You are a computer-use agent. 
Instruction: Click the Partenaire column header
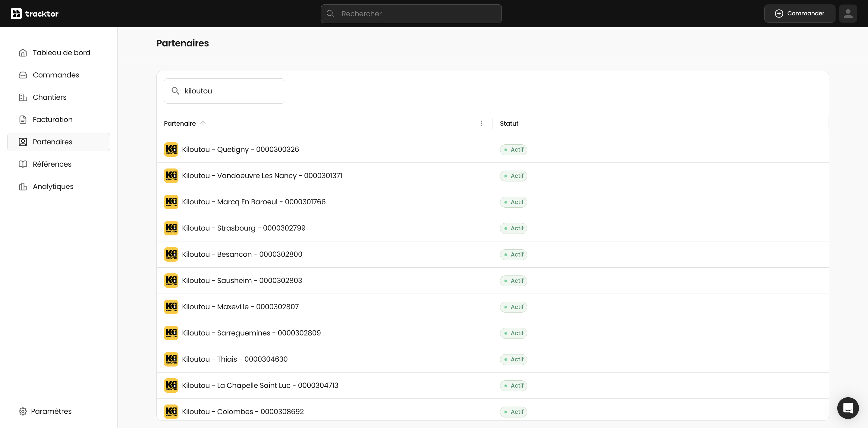(180, 123)
